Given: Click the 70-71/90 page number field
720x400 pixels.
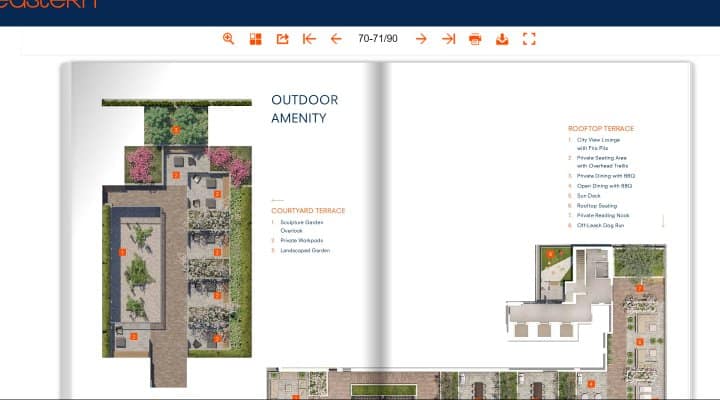Looking at the screenshot, I should click(378, 39).
